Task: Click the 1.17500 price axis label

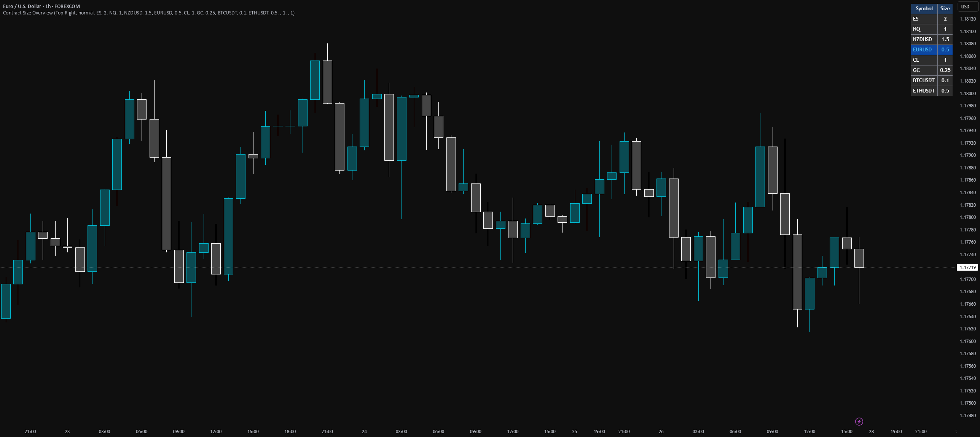Action: coord(967,403)
